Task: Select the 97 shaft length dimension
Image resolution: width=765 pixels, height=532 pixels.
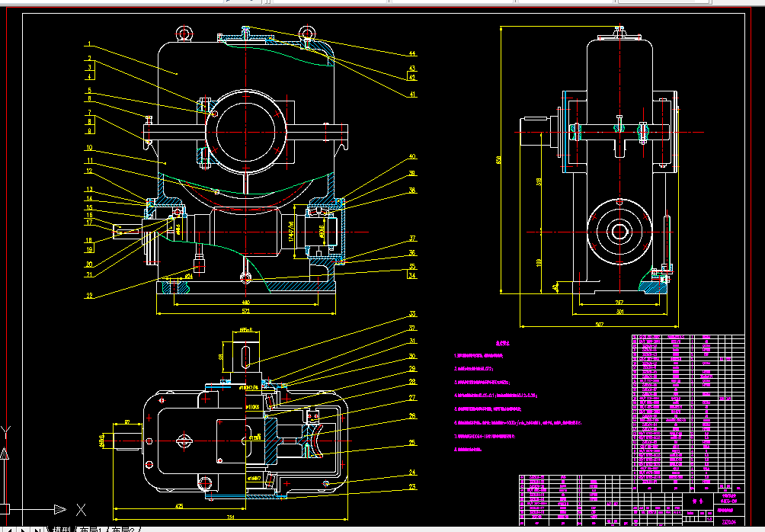Action: click(127, 421)
